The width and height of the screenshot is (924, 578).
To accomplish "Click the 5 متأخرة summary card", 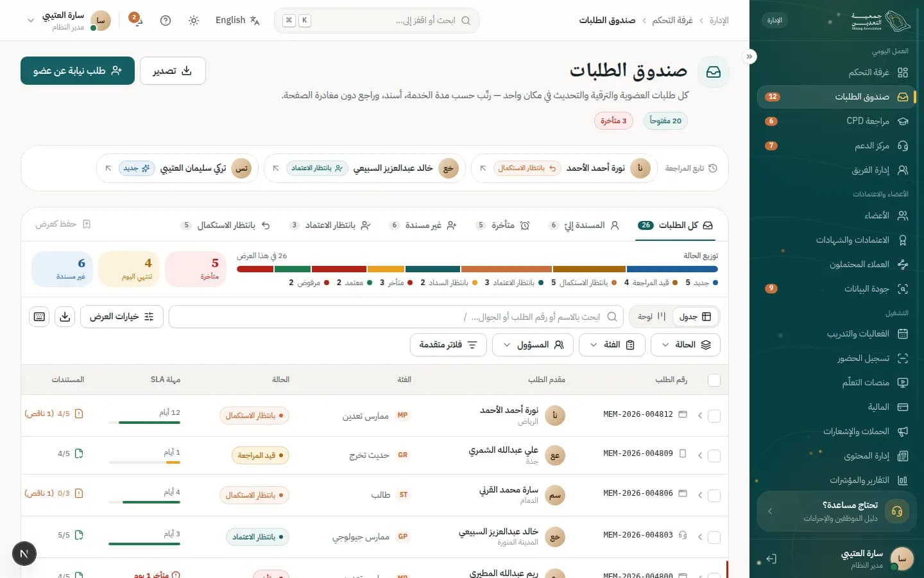I will 196,268.
